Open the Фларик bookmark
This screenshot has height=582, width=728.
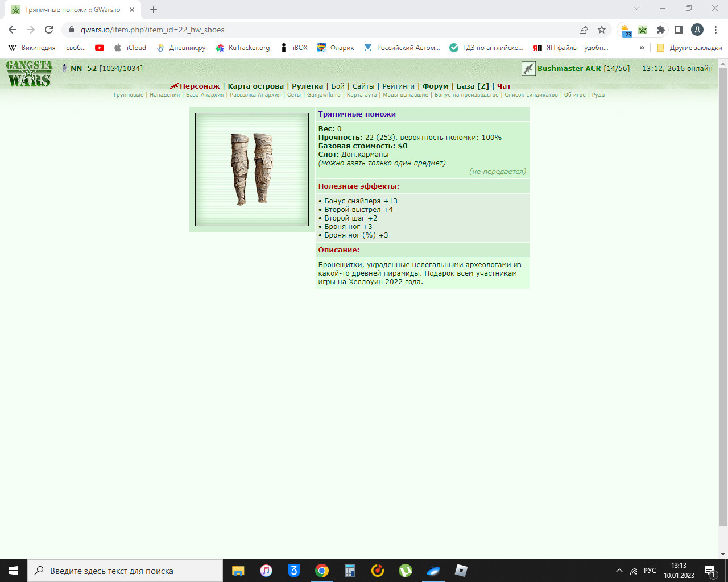(x=336, y=48)
